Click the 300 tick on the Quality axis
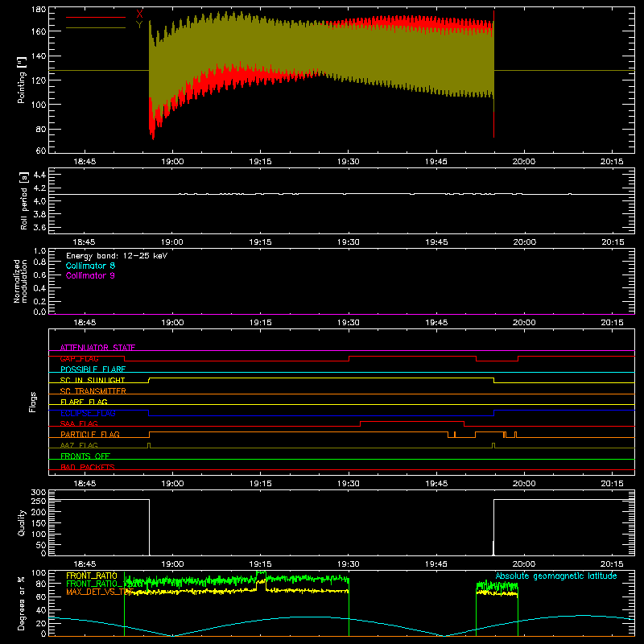The width and height of the screenshot is (644, 644). [39, 493]
